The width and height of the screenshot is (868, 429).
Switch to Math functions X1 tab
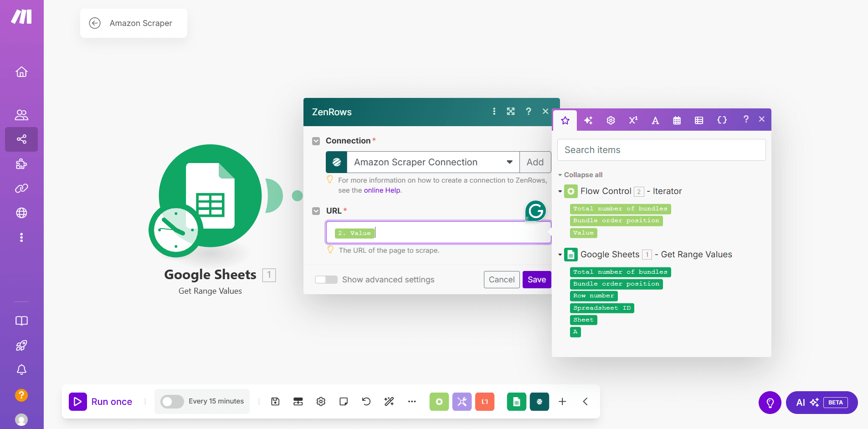633,120
